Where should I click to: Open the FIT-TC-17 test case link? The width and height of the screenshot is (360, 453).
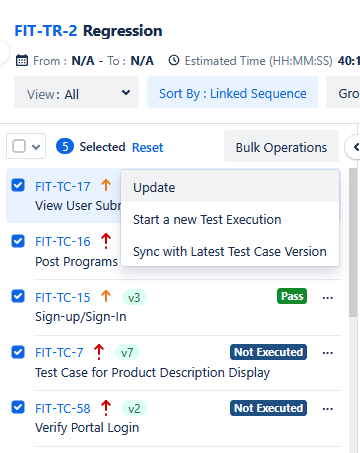click(x=63, y=186)
